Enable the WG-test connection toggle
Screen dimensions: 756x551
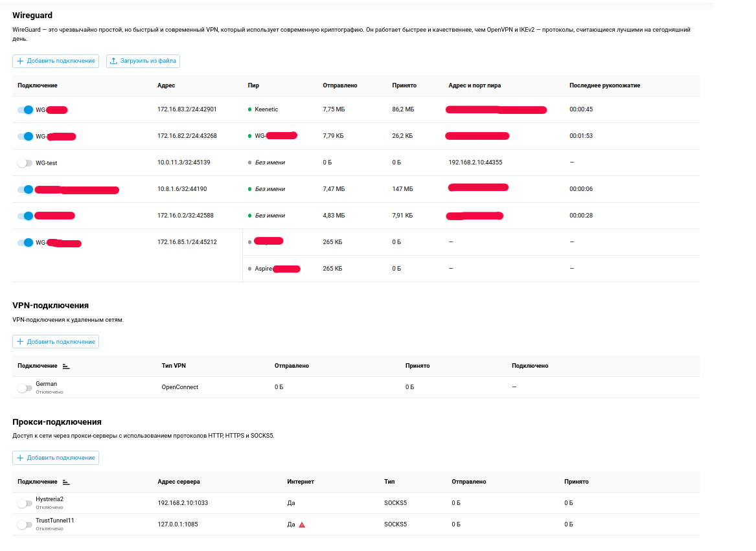(25, 163)
